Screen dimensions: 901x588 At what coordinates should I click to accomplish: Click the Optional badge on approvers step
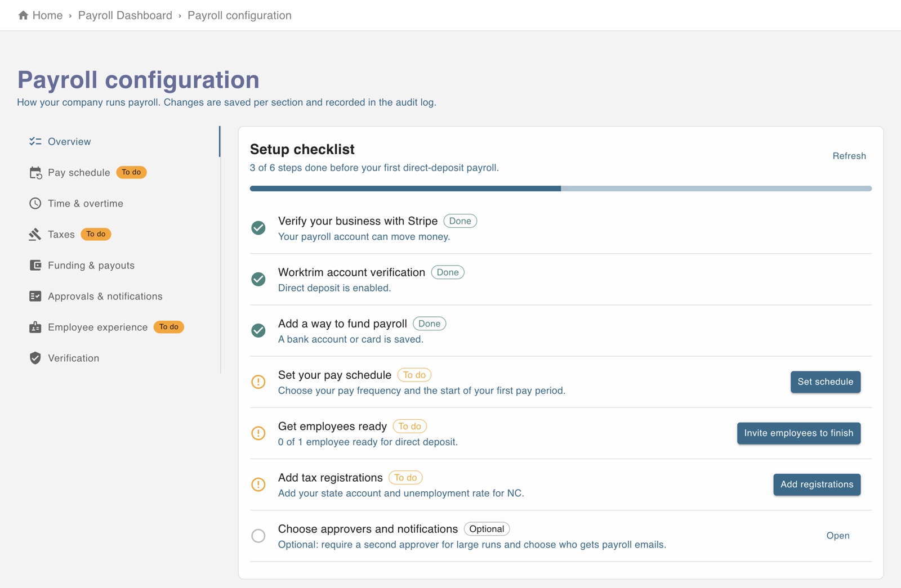pyautogui.click(x=487, y=529)
